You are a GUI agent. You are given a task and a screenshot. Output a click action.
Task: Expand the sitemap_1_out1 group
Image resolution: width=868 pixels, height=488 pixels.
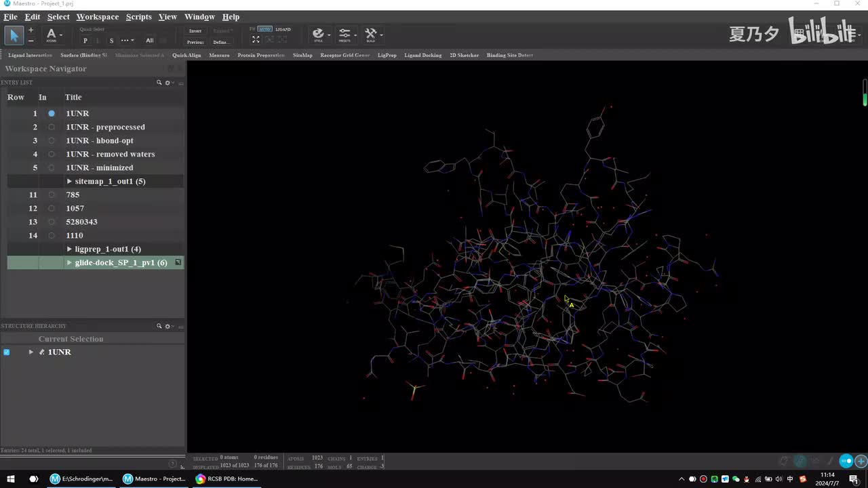tap(69, 181)
